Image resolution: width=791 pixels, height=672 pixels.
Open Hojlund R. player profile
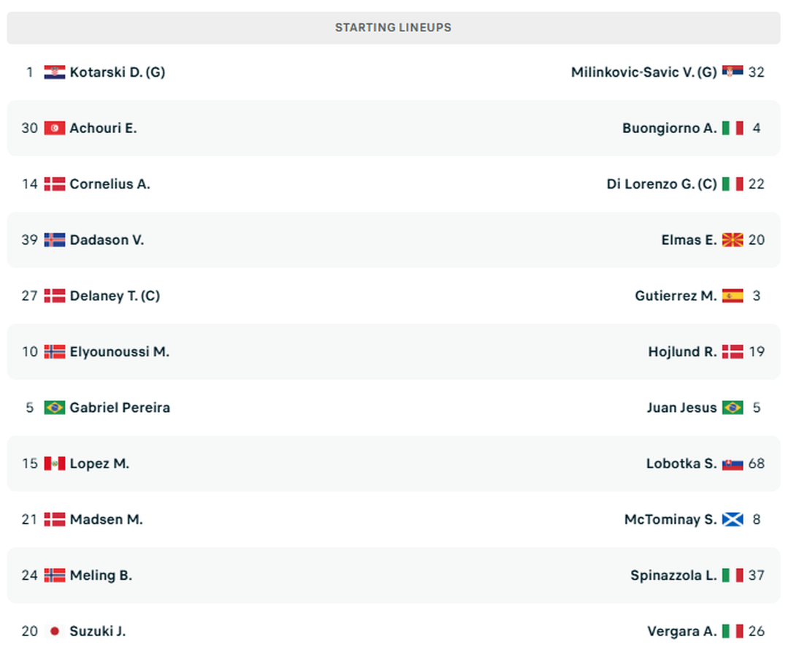682,352
